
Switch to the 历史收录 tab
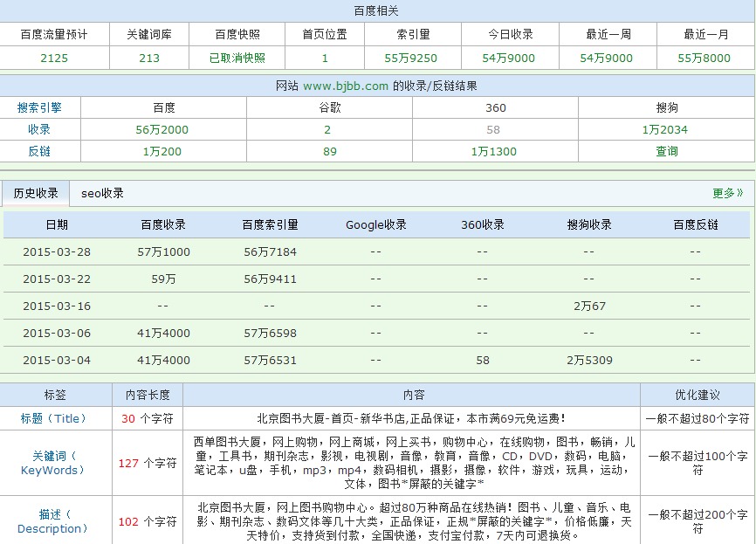[x=36, y=193]
